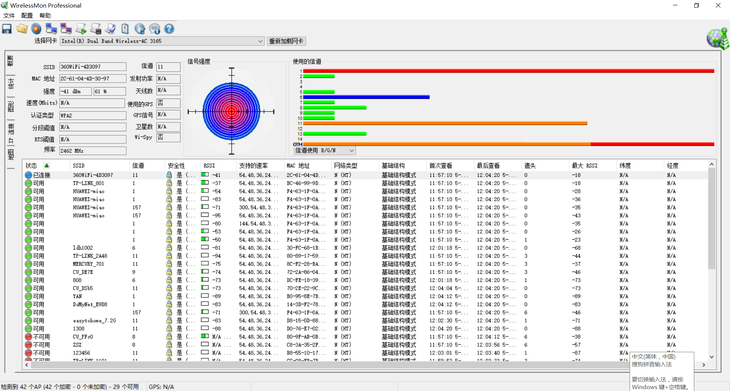Click the blue question mark help icon
The image size is (730, 391).
169,29
